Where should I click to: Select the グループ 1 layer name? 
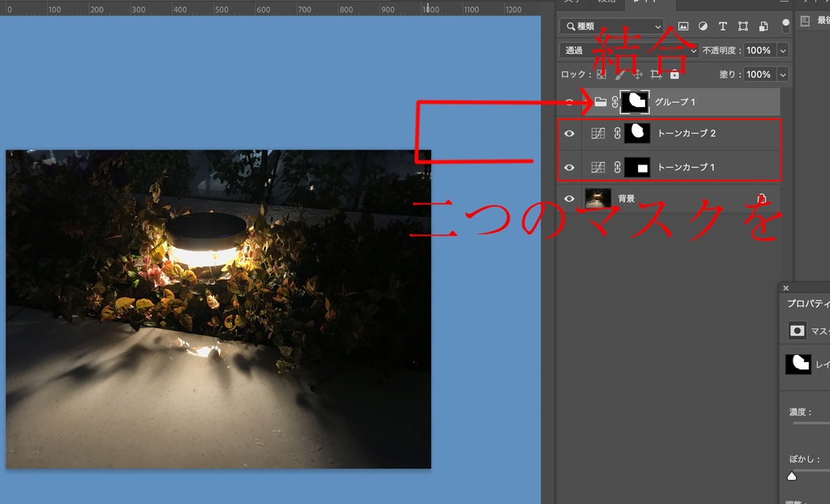675,101
